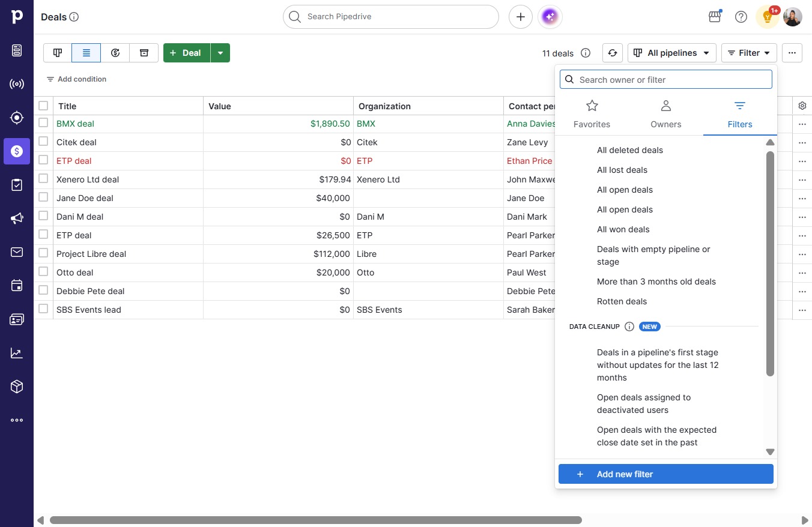The image size is (812, 527).
Task: Click the info icon beside Deals title
Action: (x=74, y=17)
